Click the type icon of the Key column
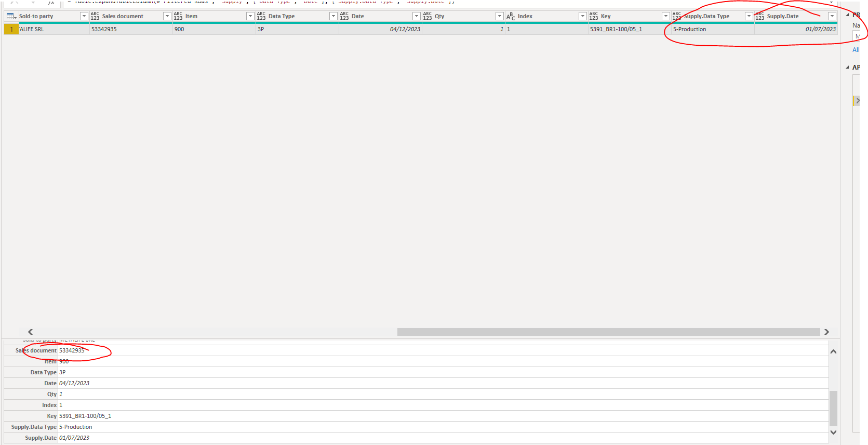 click(594, 16)
